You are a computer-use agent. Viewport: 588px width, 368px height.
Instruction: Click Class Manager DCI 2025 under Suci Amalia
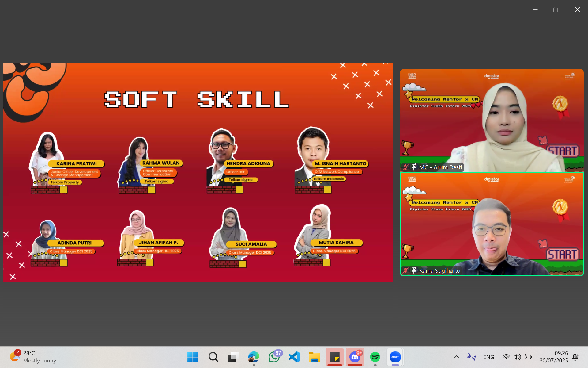pos(250,253)
